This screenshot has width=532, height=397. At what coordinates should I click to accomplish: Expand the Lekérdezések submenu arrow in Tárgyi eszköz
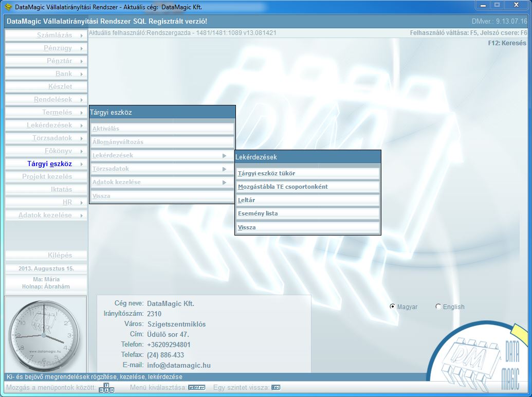(224, 155)
